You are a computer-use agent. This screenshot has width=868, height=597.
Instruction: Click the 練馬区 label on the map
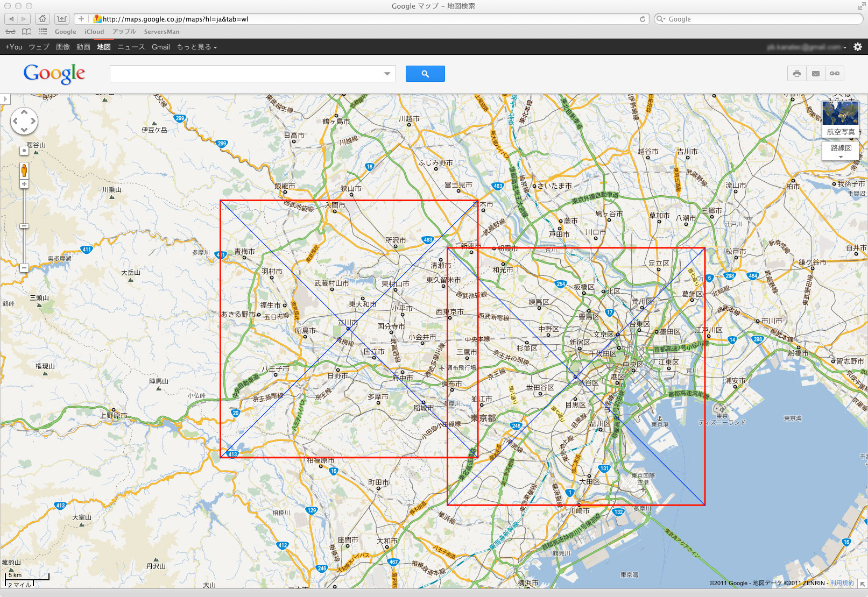[x=539, y=302]
